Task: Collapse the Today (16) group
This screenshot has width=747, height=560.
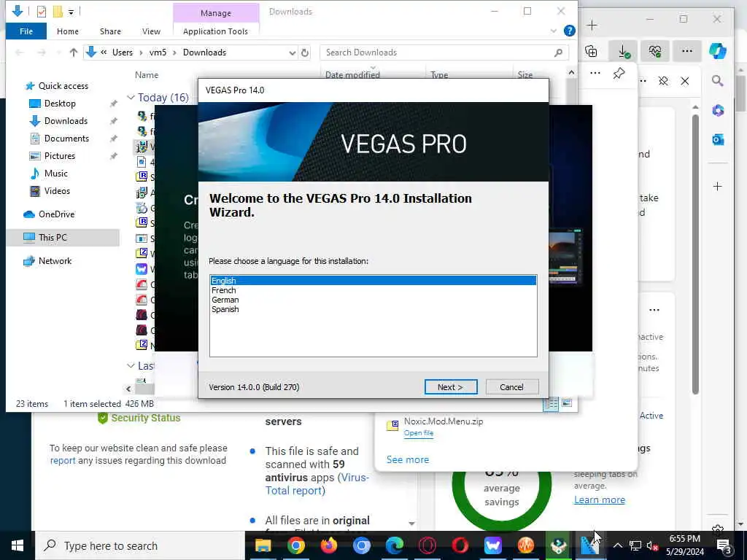Action: click(x=131, y=97)
